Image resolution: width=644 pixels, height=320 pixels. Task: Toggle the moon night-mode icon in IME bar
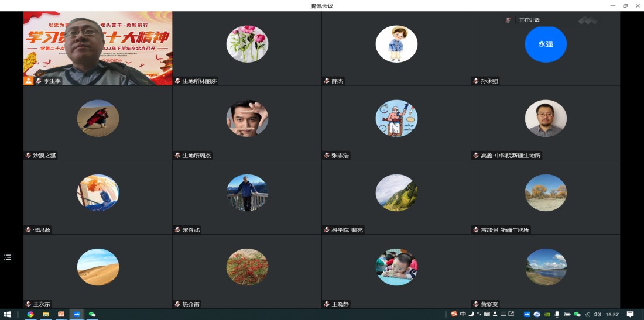[471, 314]
